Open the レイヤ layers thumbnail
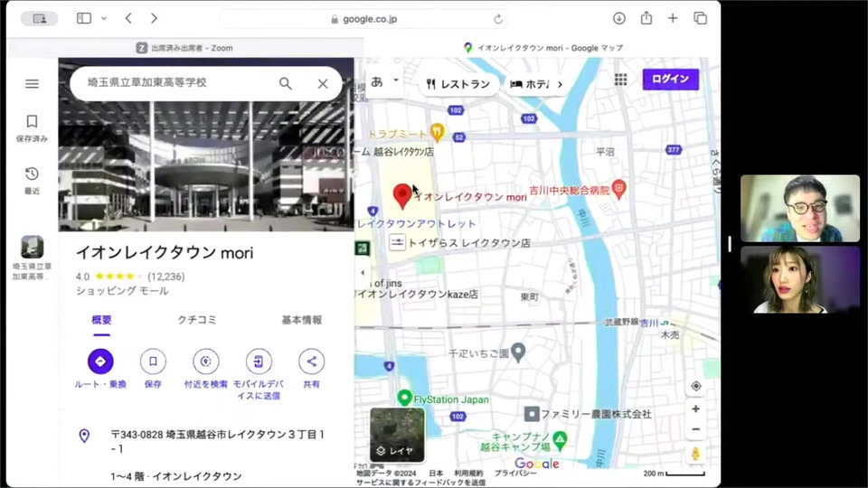 click(397, 435)
